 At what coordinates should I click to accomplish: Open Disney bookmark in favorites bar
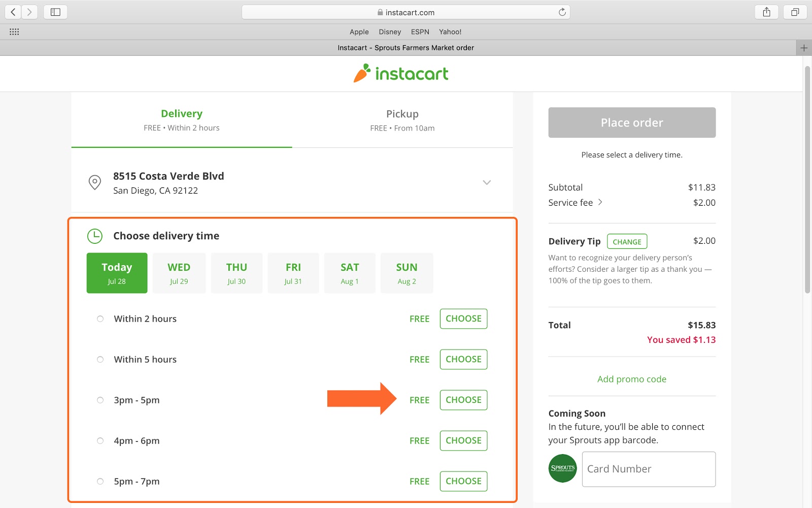coord(390,31)
